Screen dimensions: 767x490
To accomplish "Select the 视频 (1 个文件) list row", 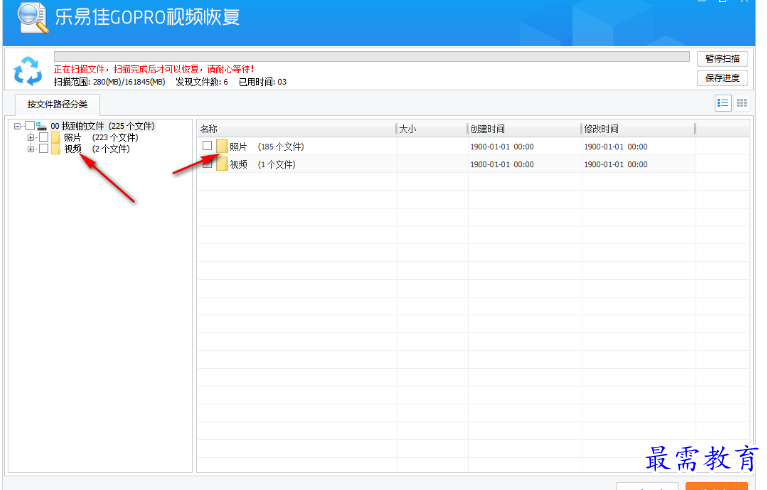I will click(x=473, y=164).
